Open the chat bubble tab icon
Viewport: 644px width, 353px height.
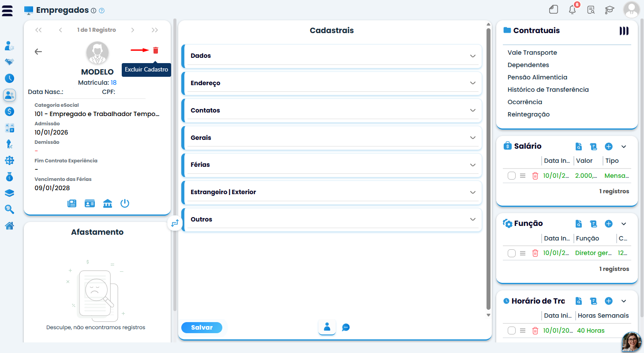(x=346, y=327)
